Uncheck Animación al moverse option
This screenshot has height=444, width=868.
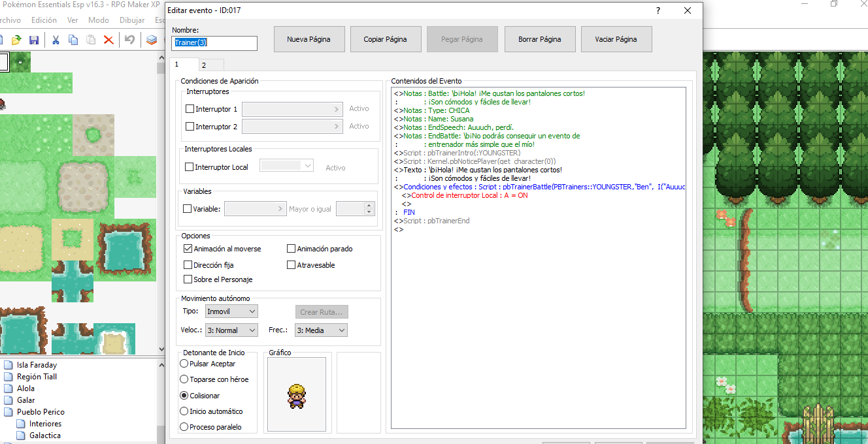tap(189, 249)
